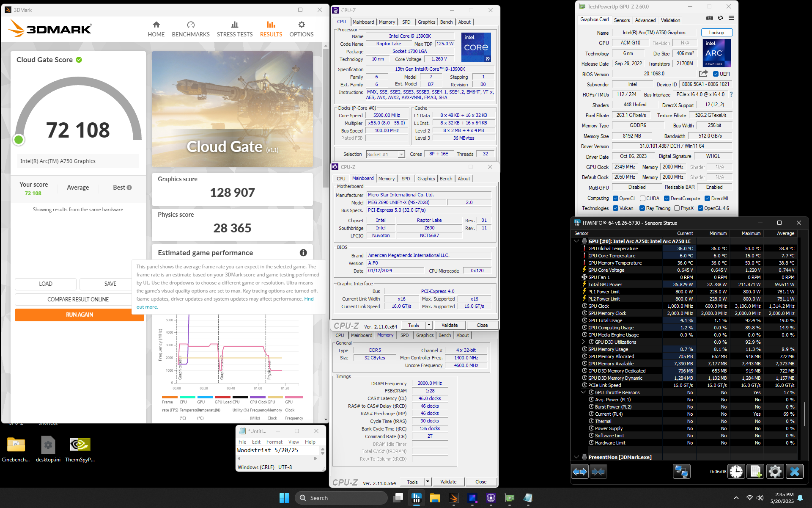Open Task View from the taskbar
The height and width of the screenshot is (508, 812).
click(x=398, y=498)
